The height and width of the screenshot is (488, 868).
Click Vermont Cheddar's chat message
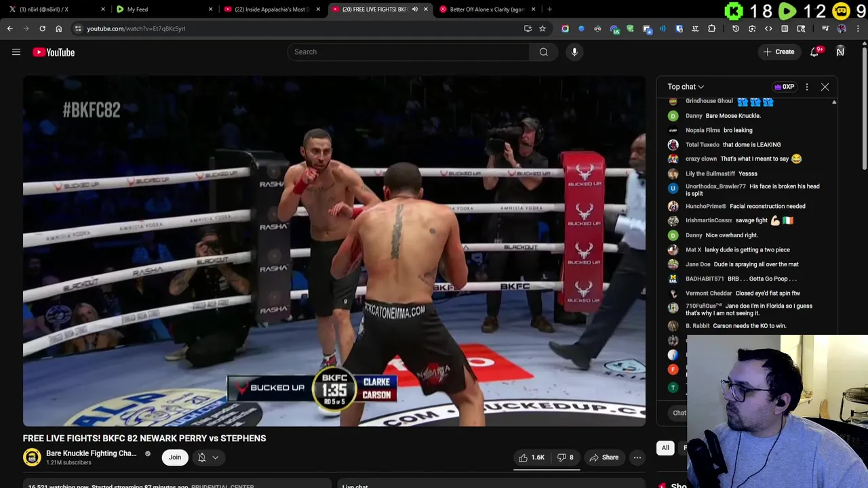tap(768, 293)
